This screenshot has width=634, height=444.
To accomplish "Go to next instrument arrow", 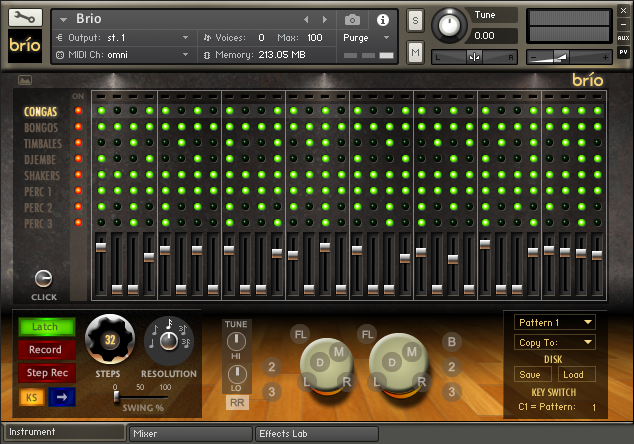I will coord(324,19).
